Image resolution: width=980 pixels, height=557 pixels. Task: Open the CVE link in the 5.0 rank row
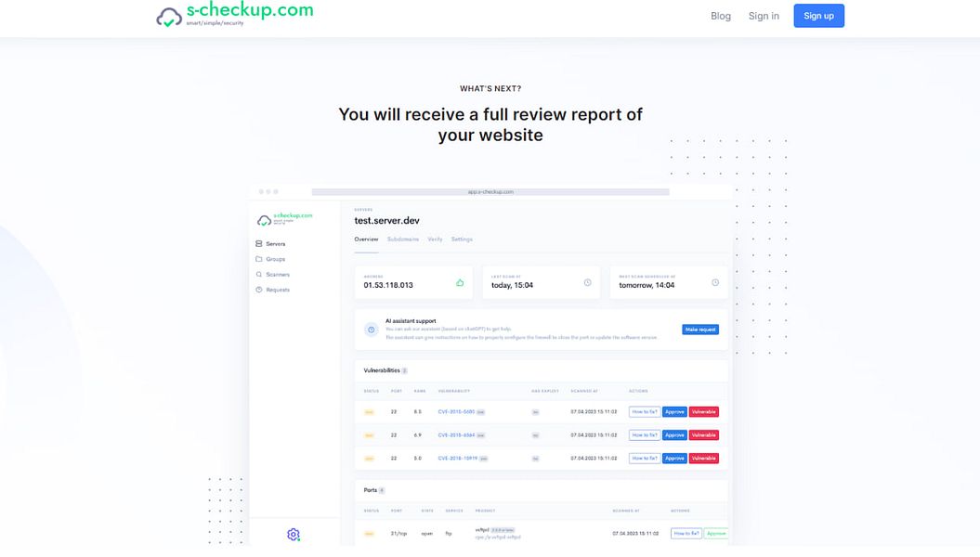[458, 459]
